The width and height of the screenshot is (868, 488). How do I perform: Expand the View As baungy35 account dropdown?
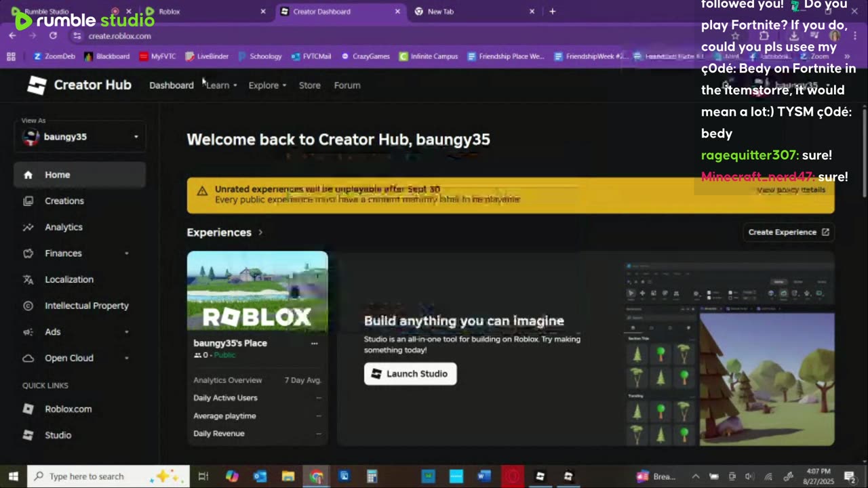point(80,137)
